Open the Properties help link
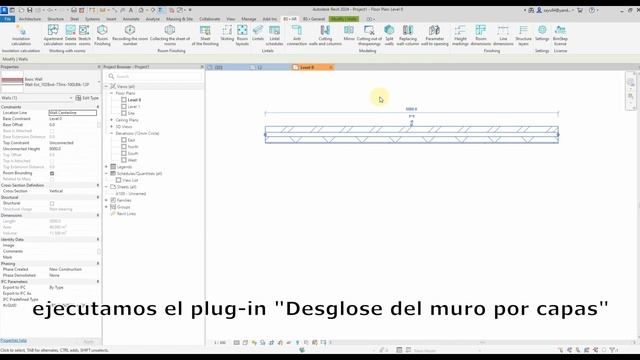Screen dimensions: 640x360 (13, 340)
